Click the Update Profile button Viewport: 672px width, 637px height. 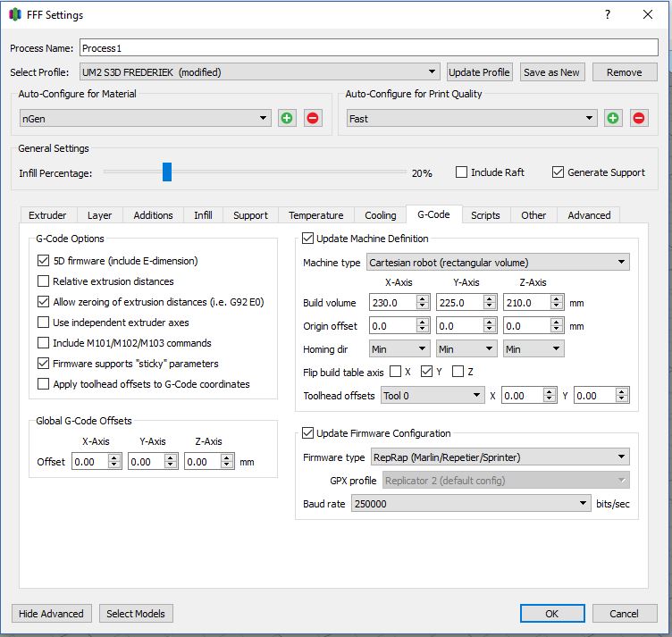click(x=479, y=72)
